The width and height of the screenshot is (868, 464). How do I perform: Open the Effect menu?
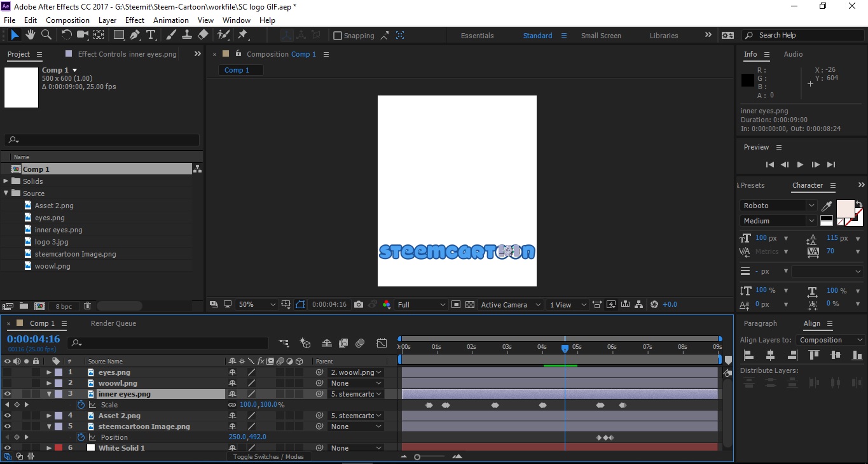pyautogui.click(x=135, y=20)
